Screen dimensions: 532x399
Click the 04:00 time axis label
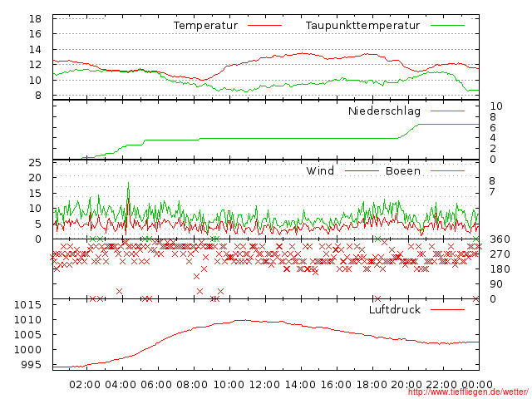(121, 385)
